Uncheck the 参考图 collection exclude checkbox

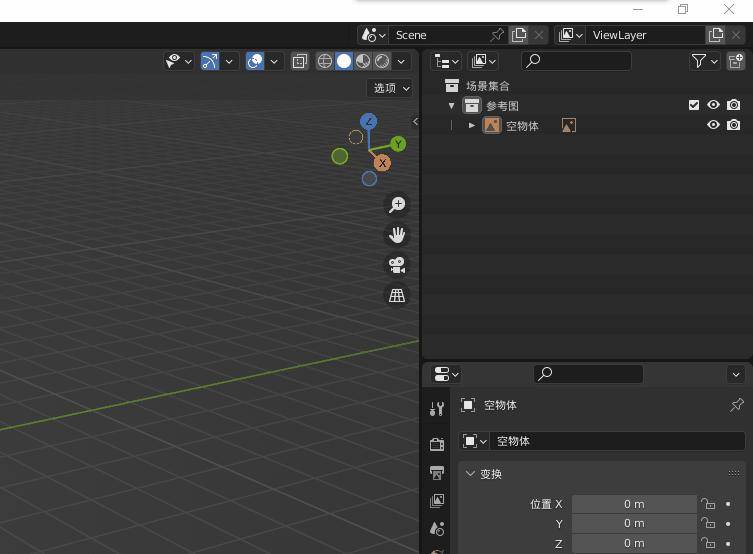click(694, 105)
